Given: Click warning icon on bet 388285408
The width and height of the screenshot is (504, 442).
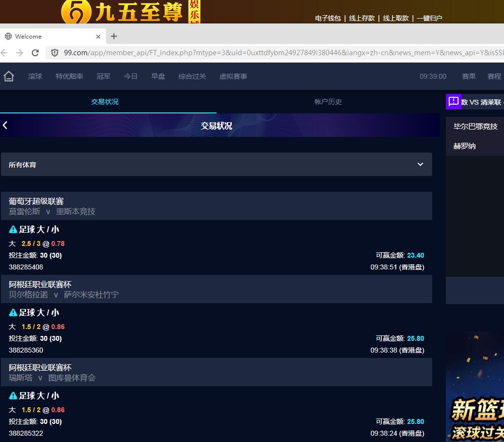Looking at the screenshot, I should [13, 229].
